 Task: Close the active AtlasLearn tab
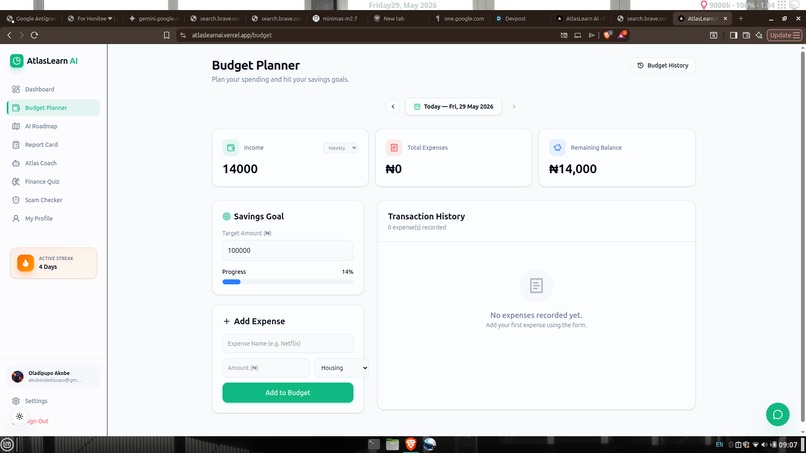coord(725,19)
